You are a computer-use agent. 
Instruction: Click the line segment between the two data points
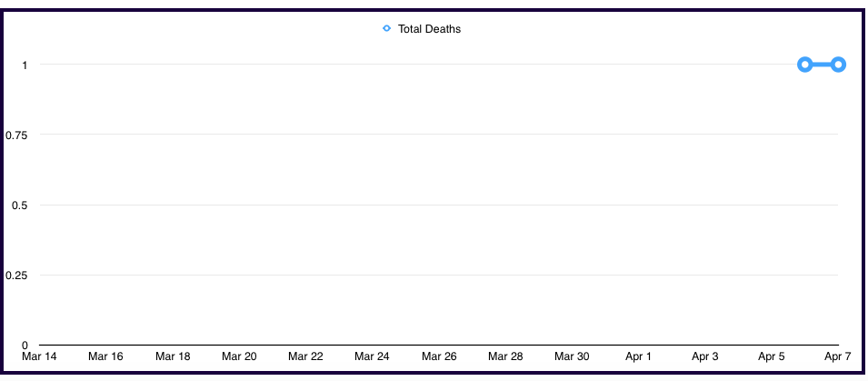coord(822,65)
